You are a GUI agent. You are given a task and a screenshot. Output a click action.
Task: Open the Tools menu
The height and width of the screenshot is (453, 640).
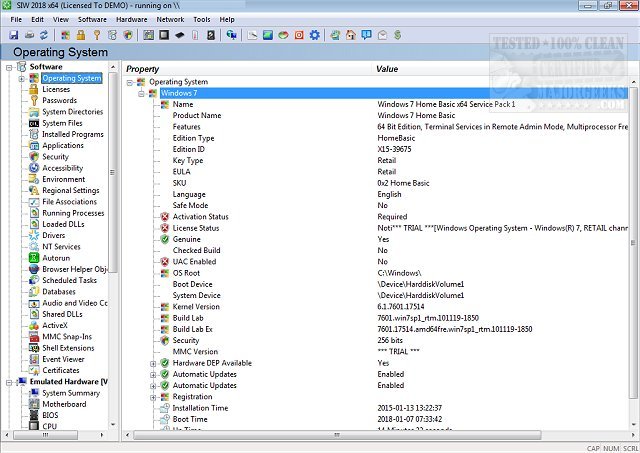201,19
